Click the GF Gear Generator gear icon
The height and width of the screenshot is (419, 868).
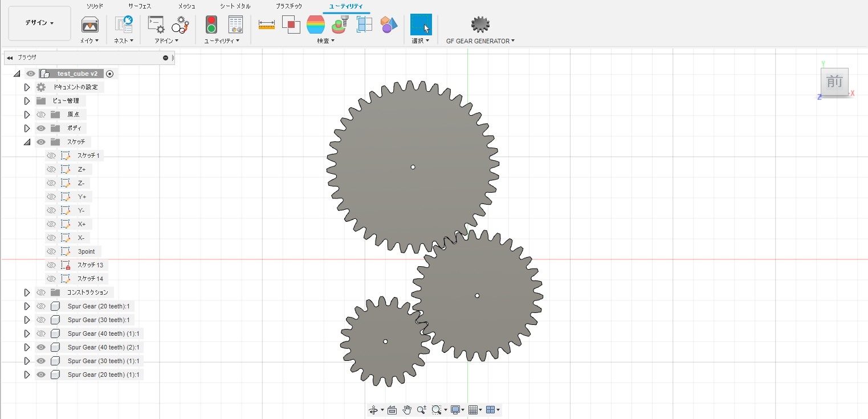point(480,25)
